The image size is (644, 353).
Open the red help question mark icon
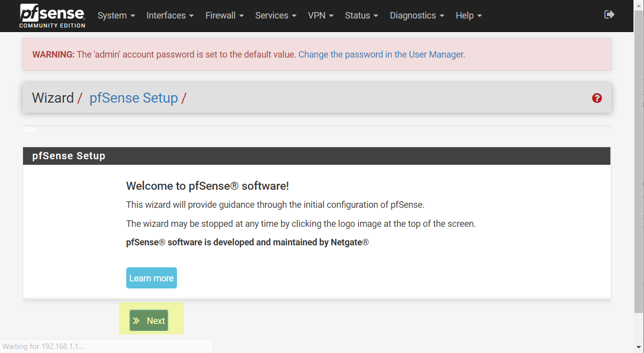point(597,98)
